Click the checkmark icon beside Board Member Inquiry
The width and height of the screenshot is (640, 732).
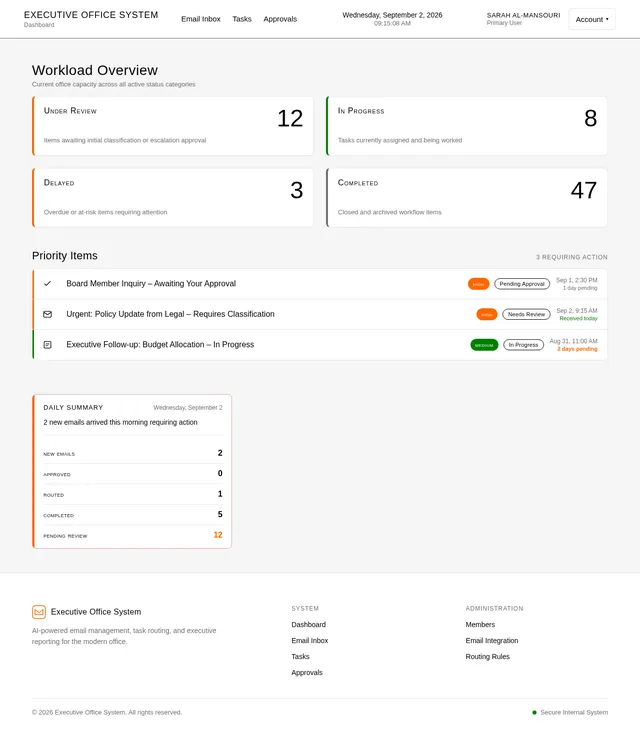coord(48,284)
